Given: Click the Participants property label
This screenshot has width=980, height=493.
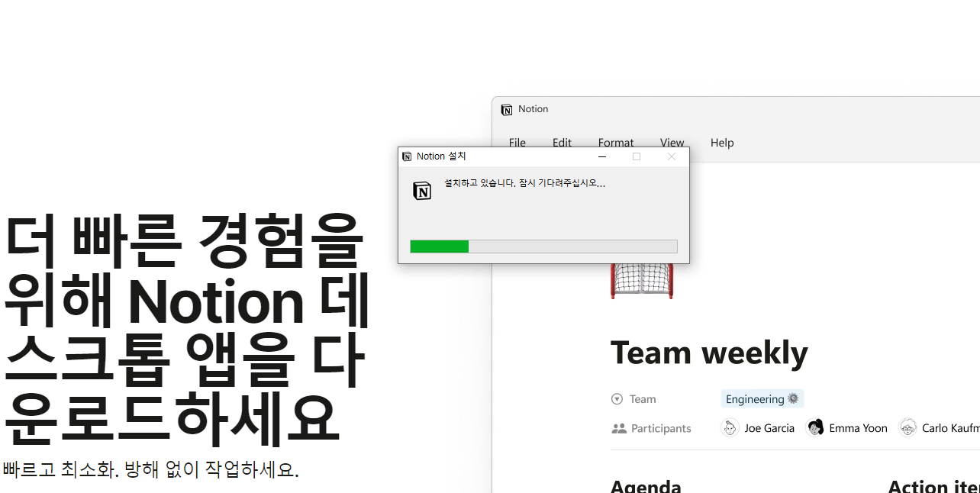Looking at the screenshot, I should pyautogui.click(x=661, y=429).
